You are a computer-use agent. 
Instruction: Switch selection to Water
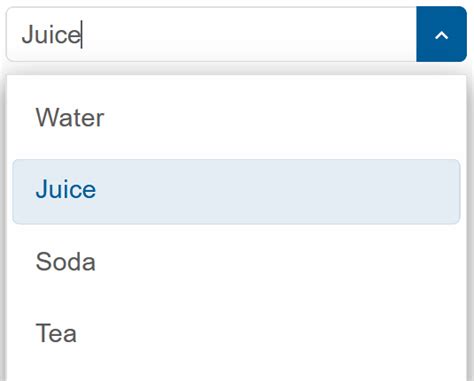(x=236, y=118)
